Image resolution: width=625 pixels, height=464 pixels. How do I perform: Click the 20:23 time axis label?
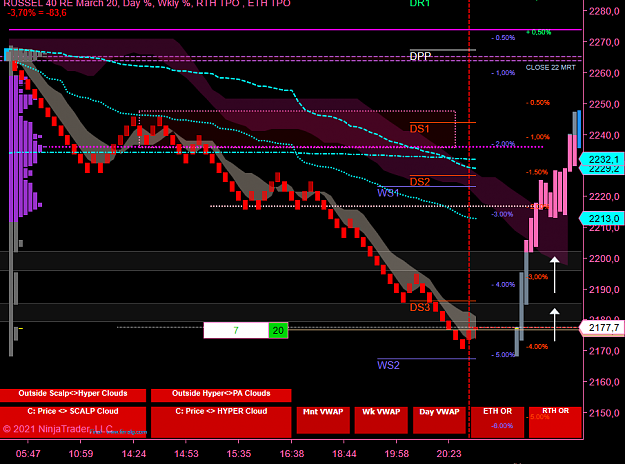(x=449, y=454)
